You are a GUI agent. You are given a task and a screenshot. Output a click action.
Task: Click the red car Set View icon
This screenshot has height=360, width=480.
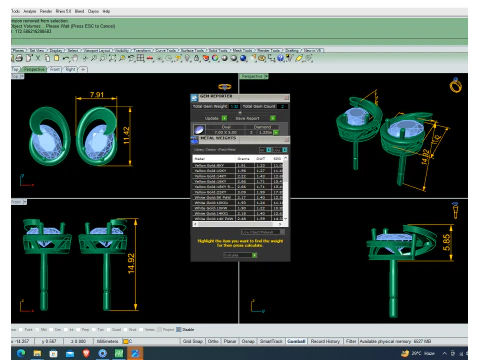click(x=150, y=59)
